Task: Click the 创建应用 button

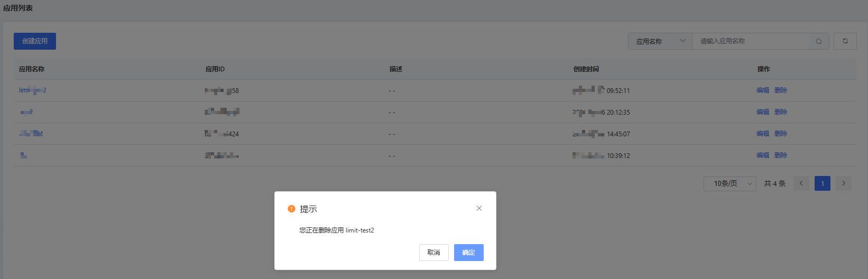Action: [x=35, y=41]
